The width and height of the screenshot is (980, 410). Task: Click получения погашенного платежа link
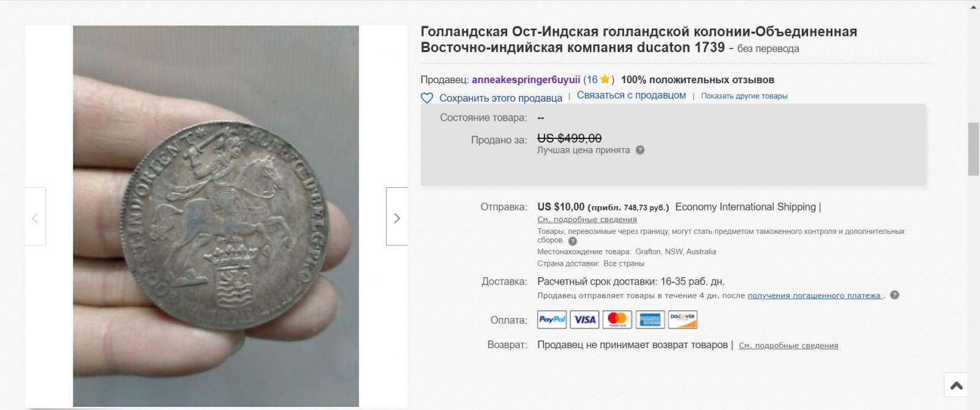(x=815, y=296)
